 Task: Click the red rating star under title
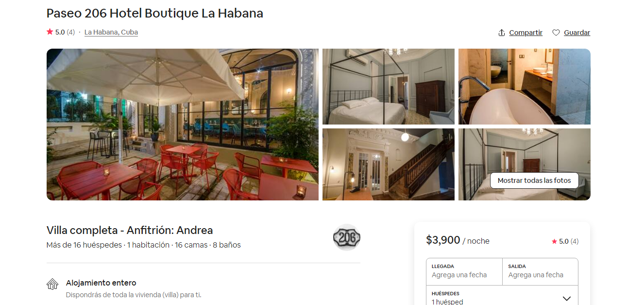tap(50, 32)
